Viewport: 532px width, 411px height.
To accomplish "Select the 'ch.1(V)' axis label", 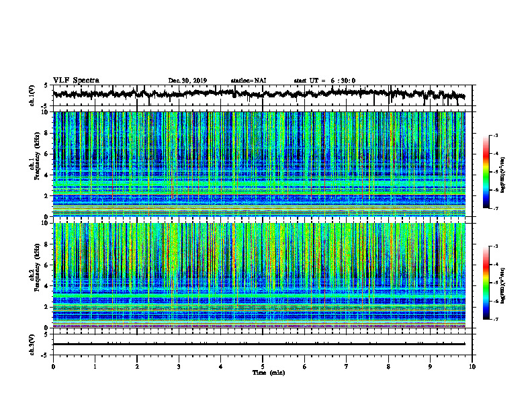I will click(x=32, y=95).
